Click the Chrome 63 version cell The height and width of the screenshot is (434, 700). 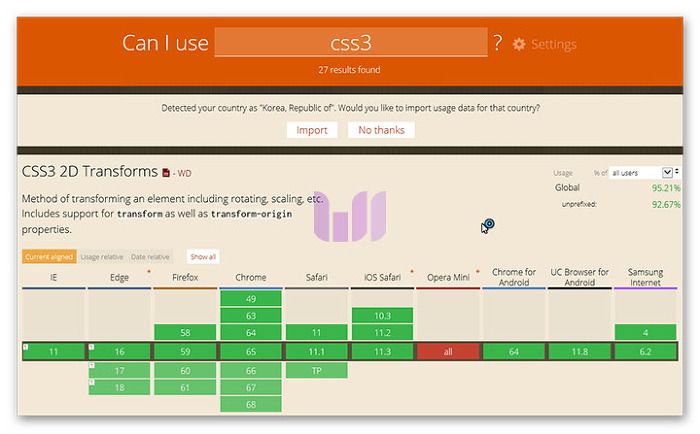pyautogui.click(x=251, y=316)
